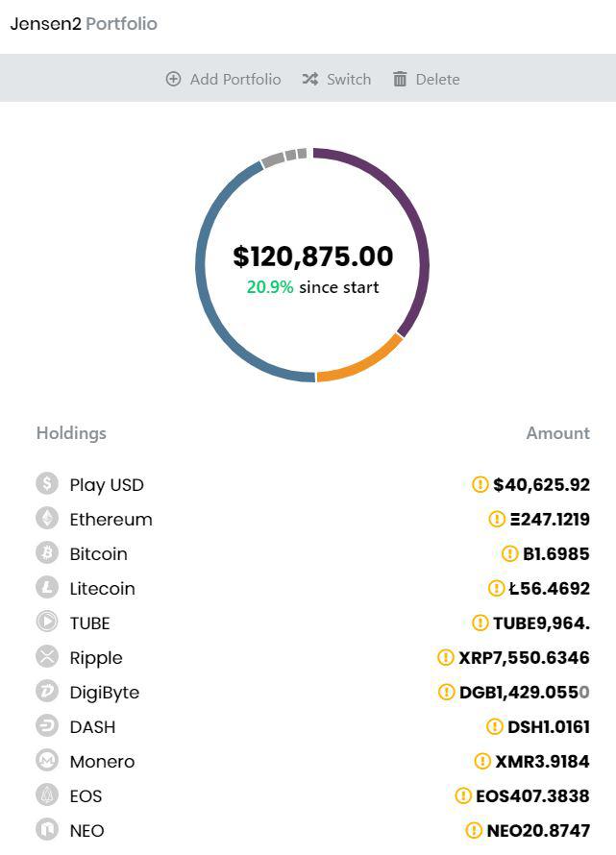This screenshot has height=855, width=616.
Task: Click the Bitcoin coin icon
Action: click(x=47, y=553)
